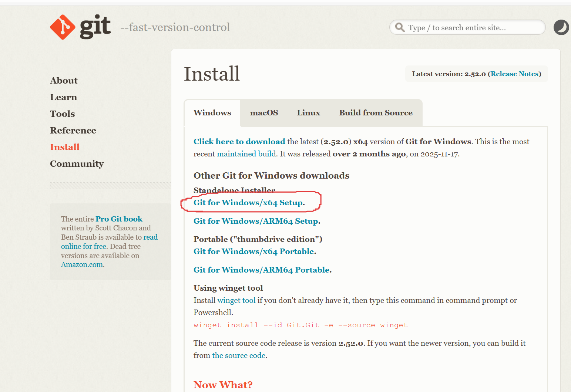The height and width of the screenshot is (392, 571).
Task: Click the Latest version: 2.52.0 text
Action: point(449,74)
